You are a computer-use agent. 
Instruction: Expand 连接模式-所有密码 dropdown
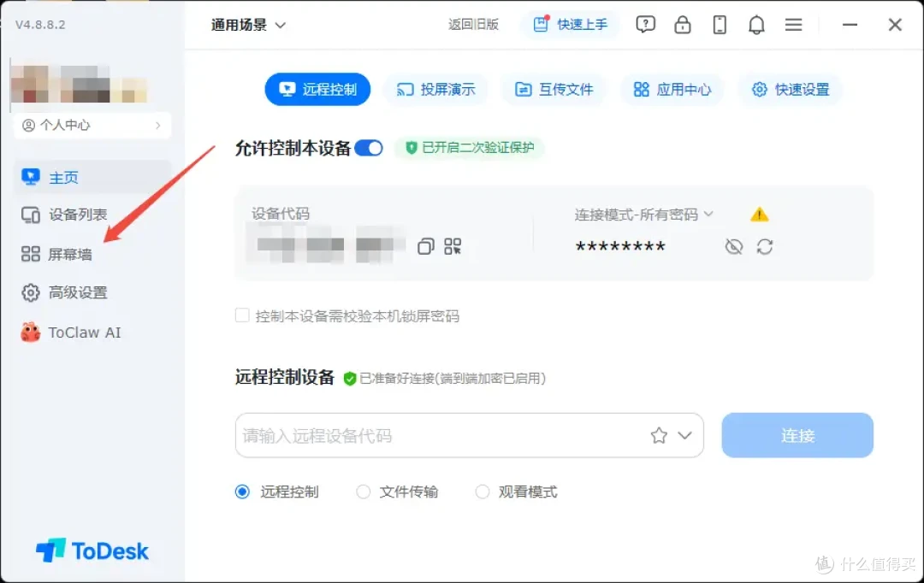click(644, 215)
